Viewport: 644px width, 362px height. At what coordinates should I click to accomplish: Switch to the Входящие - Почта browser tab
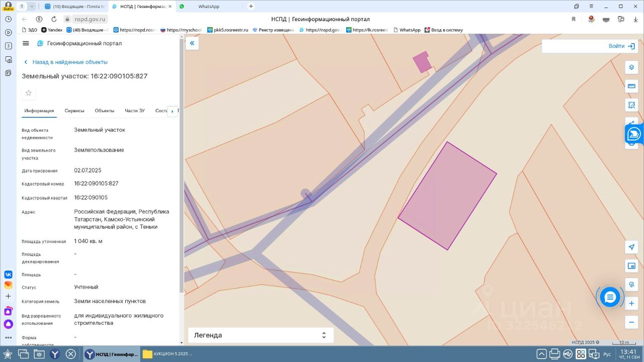coord(74,6)
